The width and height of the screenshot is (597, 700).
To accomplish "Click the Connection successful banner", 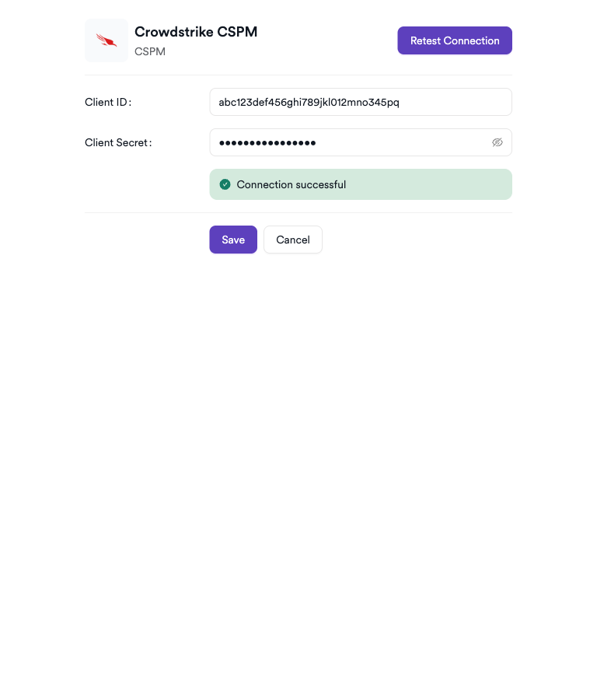I will (x=361, y=184).
